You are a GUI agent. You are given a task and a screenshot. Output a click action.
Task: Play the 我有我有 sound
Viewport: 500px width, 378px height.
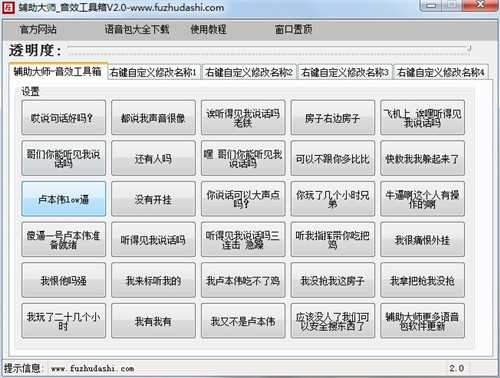pos(153,321)
